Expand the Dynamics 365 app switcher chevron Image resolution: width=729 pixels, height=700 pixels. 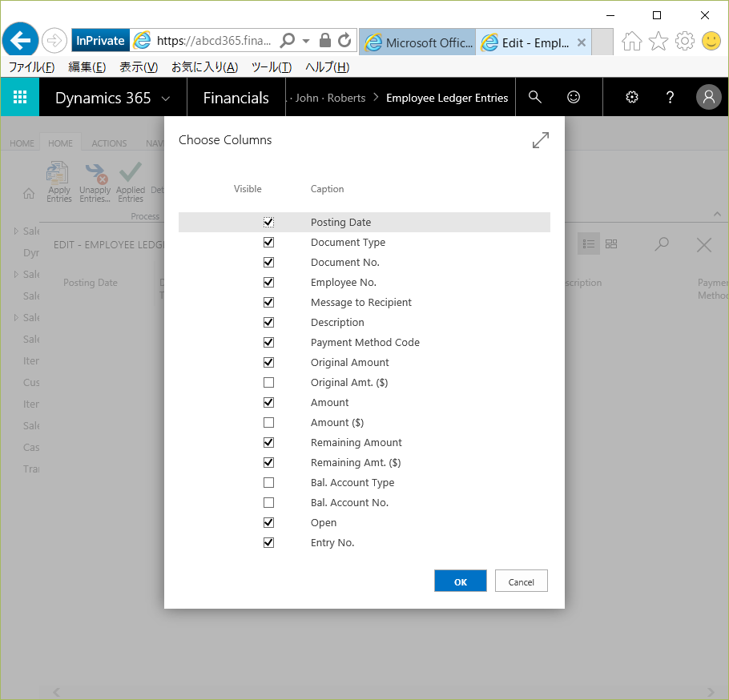166,99
